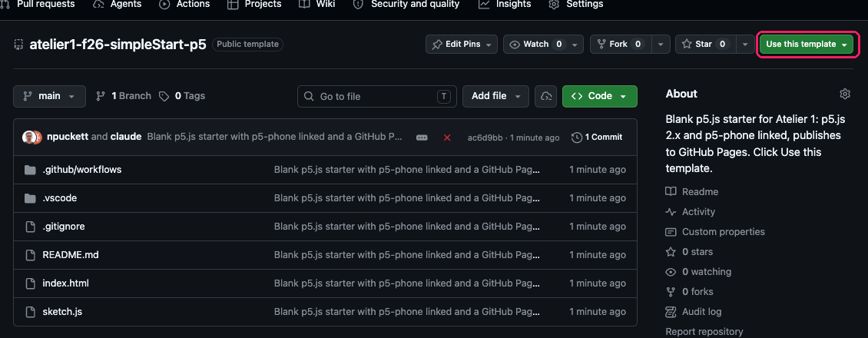View the 1 Branch link
868x338 pixels.
pyautogui.click(x=124, y=96)
